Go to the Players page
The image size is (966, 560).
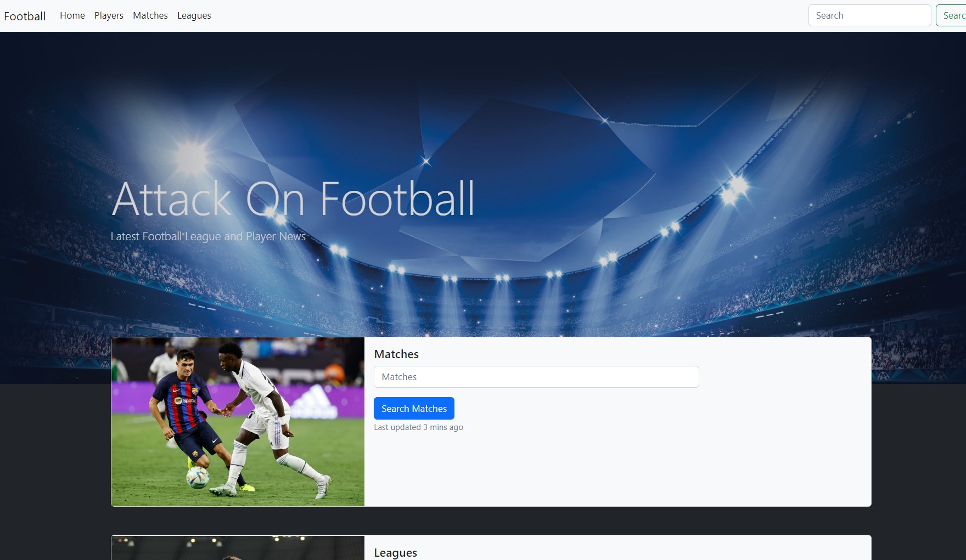pyautogui.click(x=109, y=15)
